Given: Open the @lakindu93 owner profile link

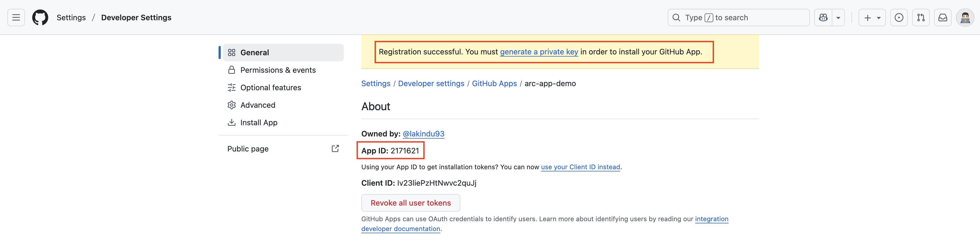Looking at the screenshot, I should pyautogui.click(x=423, y=133).
